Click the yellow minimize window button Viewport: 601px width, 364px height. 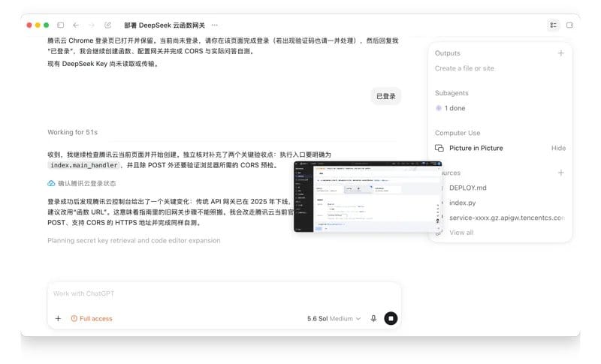point(38,25)
